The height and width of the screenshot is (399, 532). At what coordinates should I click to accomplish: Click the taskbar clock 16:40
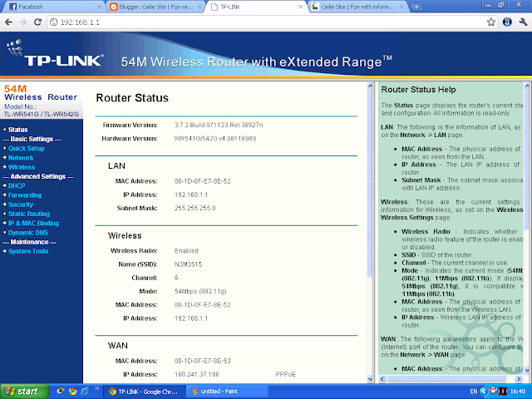point(518,392)
